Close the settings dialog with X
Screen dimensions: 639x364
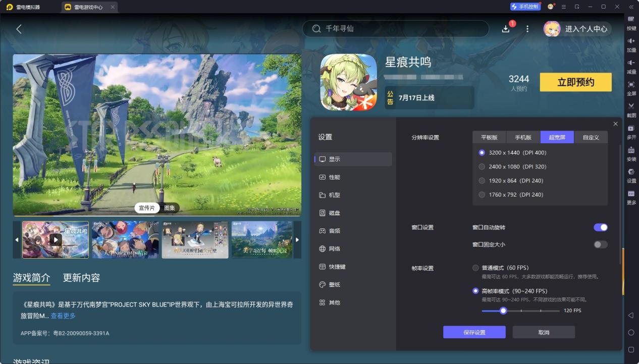pyautogui.click(x=615, y=124)
